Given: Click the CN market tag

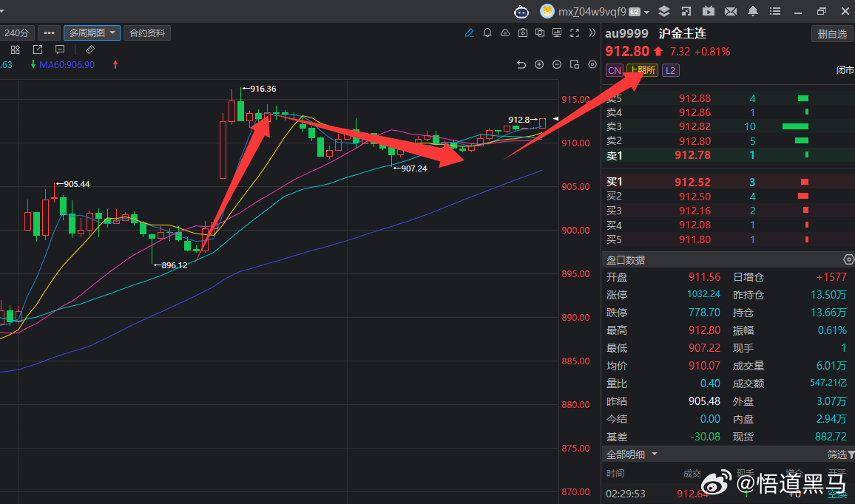Looking at the screenshot, I should point(615,70).
